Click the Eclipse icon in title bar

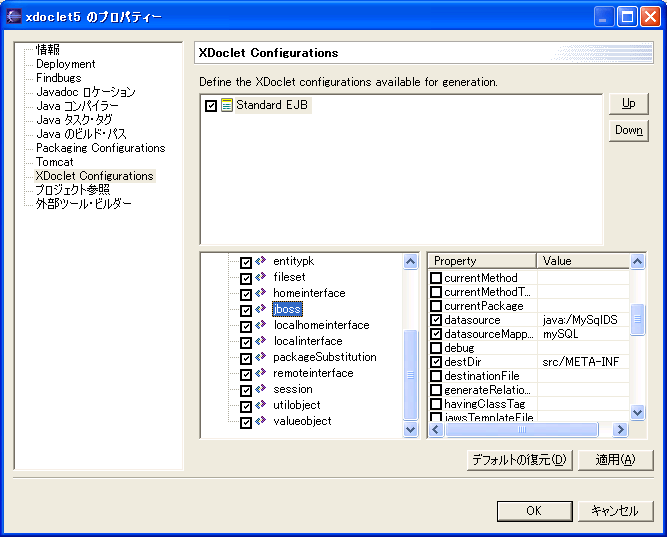pos(14,16)
